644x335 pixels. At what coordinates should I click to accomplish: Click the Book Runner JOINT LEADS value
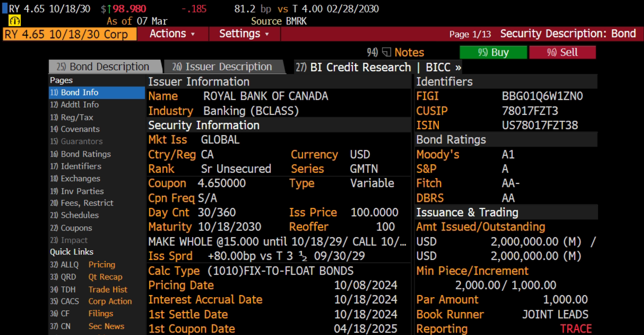[556, 315]
